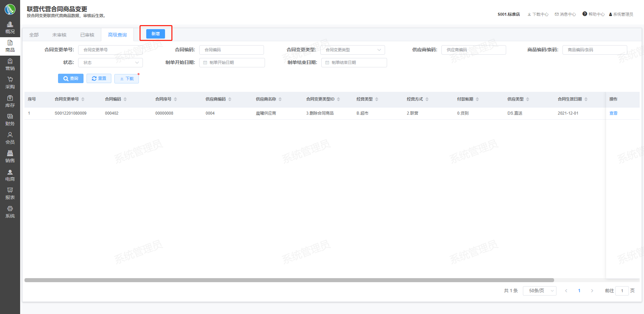Image resolution: width=644 pixels, height=314 pixels.
Task: Select the S001.标准店 store label
Action: pyautogui.click(x=509, y=14)
